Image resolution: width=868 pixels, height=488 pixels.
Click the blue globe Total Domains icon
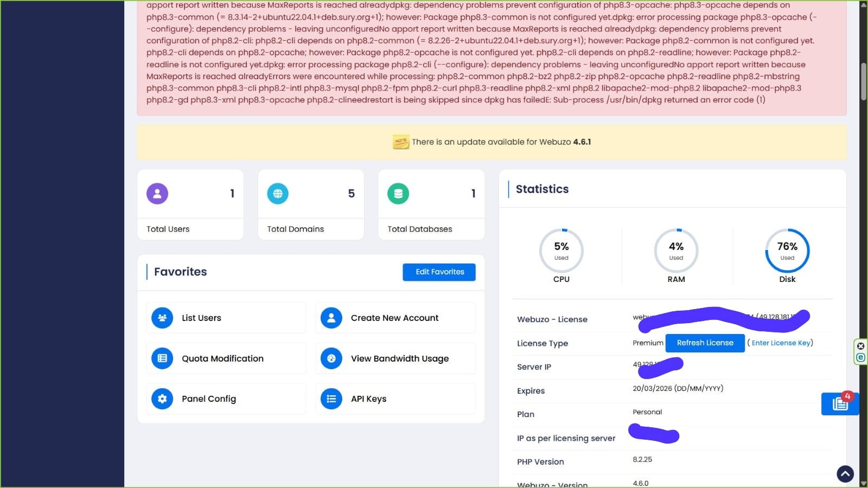pyautogui.click(x=278, y=194)
